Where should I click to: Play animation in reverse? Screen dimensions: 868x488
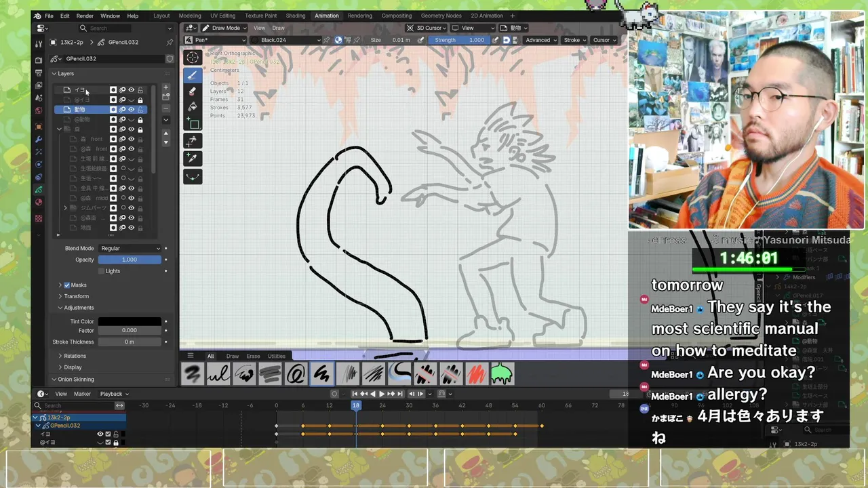coord(372,394)
